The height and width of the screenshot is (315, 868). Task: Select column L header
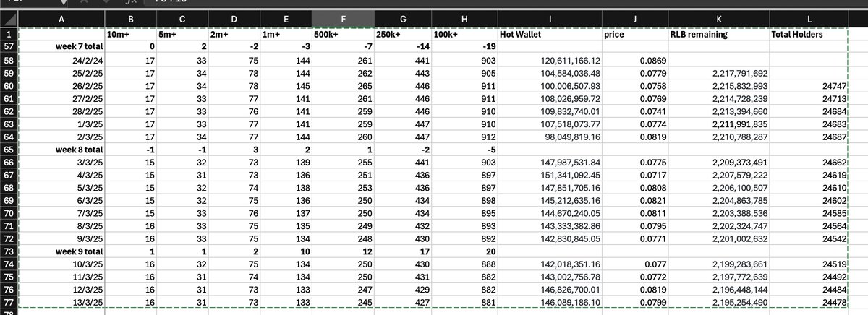tap(809, 18)
